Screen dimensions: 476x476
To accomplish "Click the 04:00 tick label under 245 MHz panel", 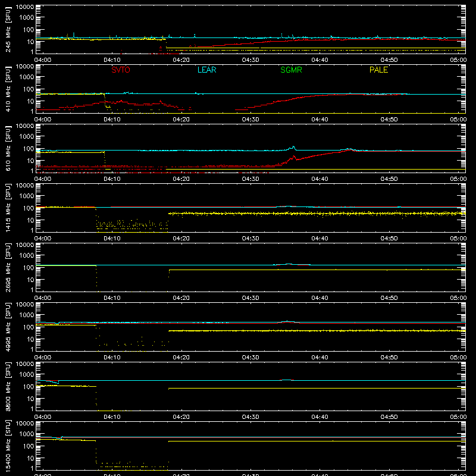I will point(43,60).
